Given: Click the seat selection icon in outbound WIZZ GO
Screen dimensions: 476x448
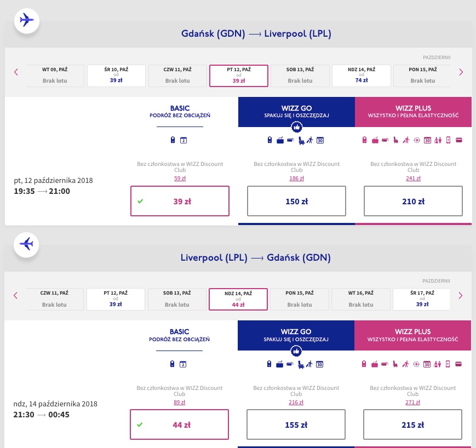Looking at the screenshot, I should pos(301,140).
